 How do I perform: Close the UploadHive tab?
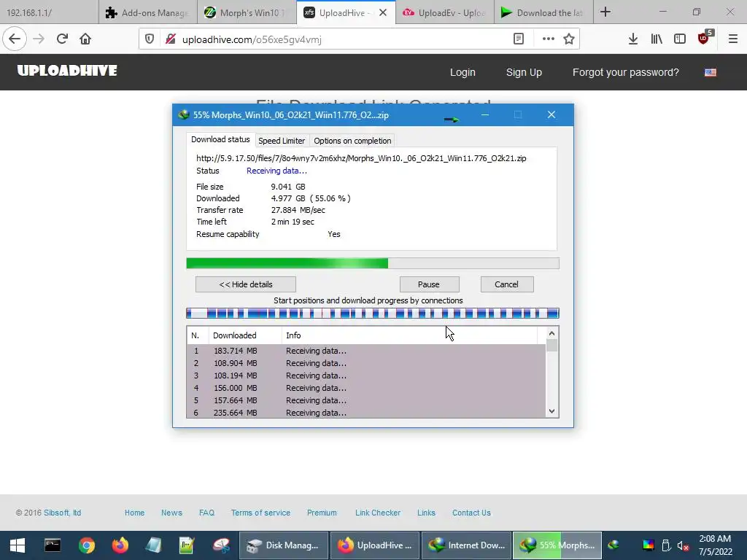click(x=383, y=13)
